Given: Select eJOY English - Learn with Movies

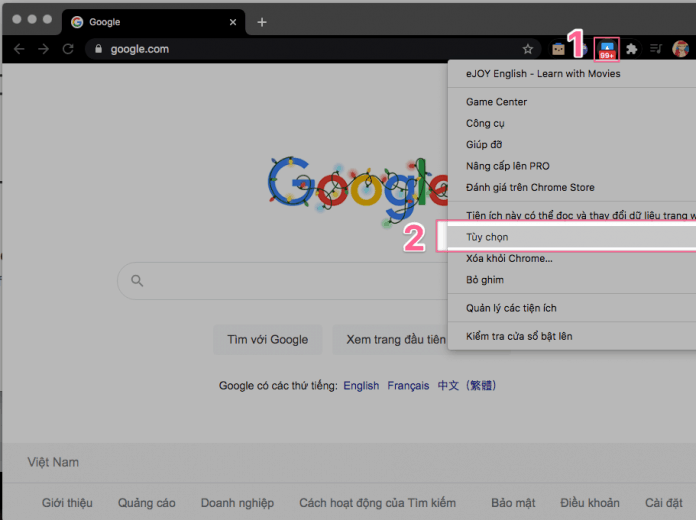Looking at the screenshot, I should (x=572, y=74).
